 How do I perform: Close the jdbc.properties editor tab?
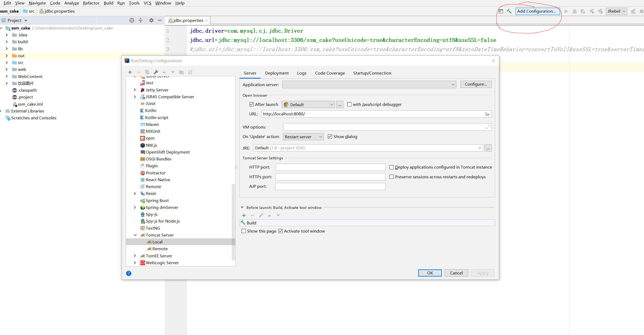206,21
